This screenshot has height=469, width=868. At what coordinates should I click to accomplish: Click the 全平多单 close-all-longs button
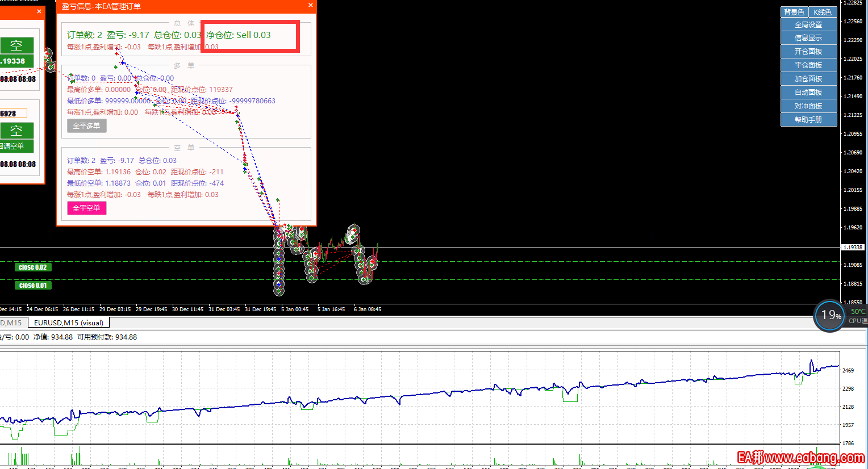coord(86,126)
